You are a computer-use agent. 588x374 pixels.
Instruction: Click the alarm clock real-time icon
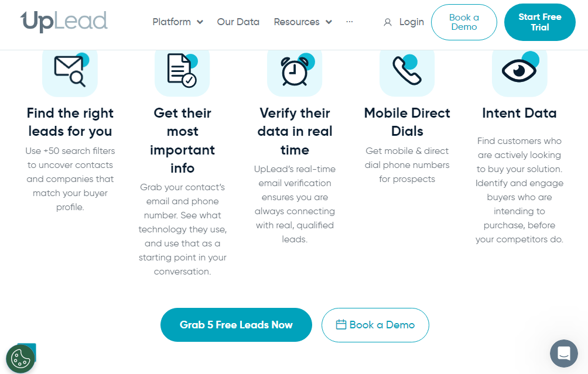[x=295, y=70]
